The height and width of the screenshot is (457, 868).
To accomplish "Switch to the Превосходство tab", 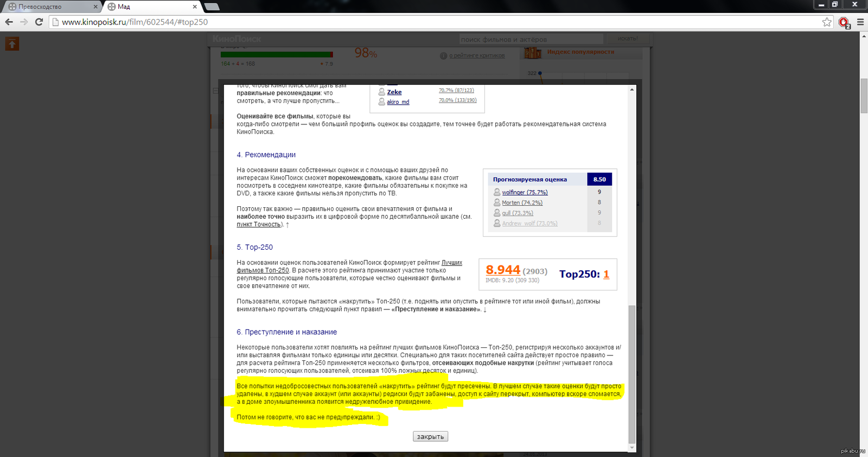I will [51, 7].
